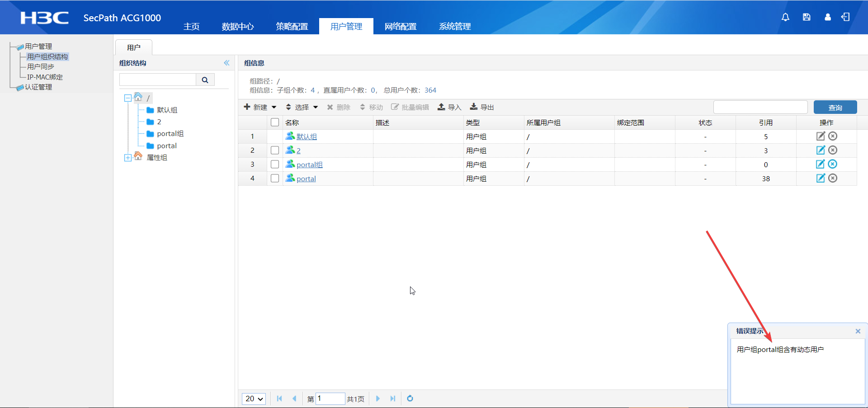Click the page number input field

pos(330,399)
